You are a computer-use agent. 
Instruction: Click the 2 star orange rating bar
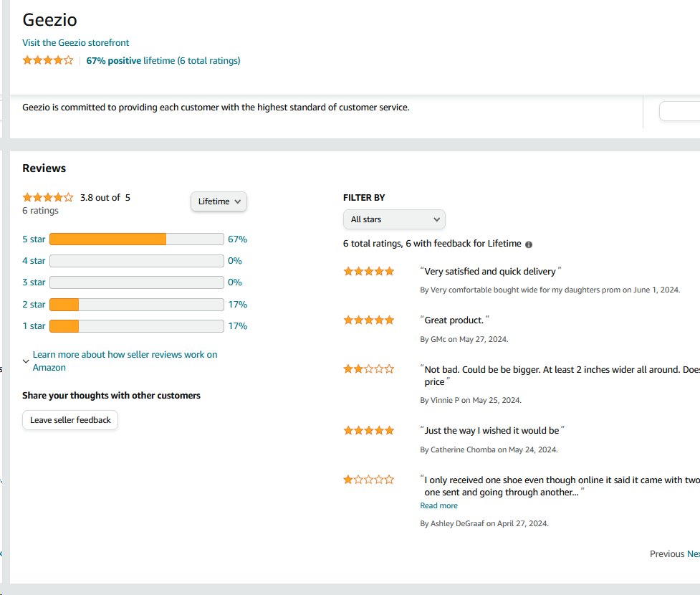(x=64, y=305)
